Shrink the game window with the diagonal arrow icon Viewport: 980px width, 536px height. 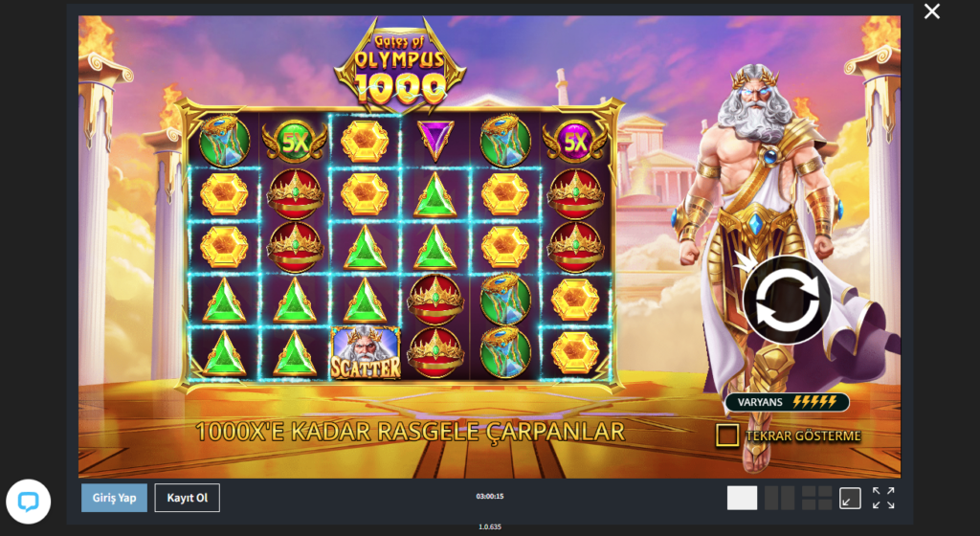pos(850,498)
